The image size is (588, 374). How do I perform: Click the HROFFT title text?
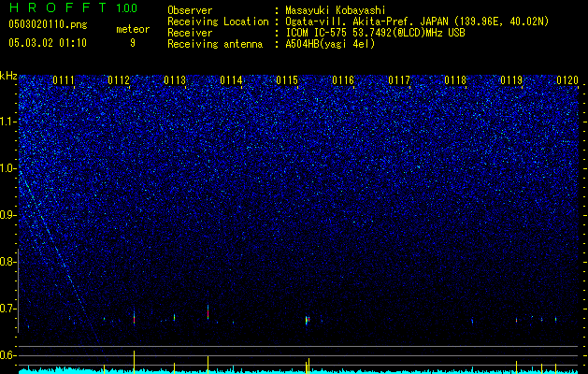point(59,7)
